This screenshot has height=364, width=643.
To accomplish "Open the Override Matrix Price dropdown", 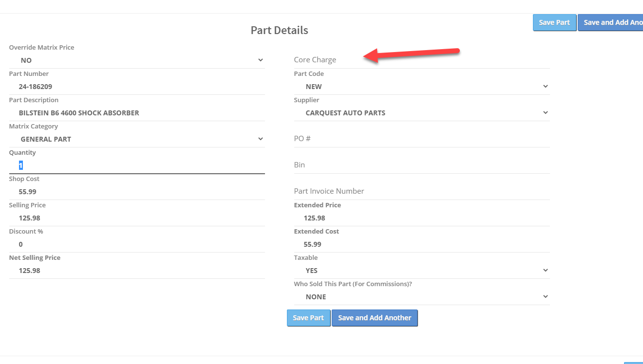I will (x=136, y=60).
